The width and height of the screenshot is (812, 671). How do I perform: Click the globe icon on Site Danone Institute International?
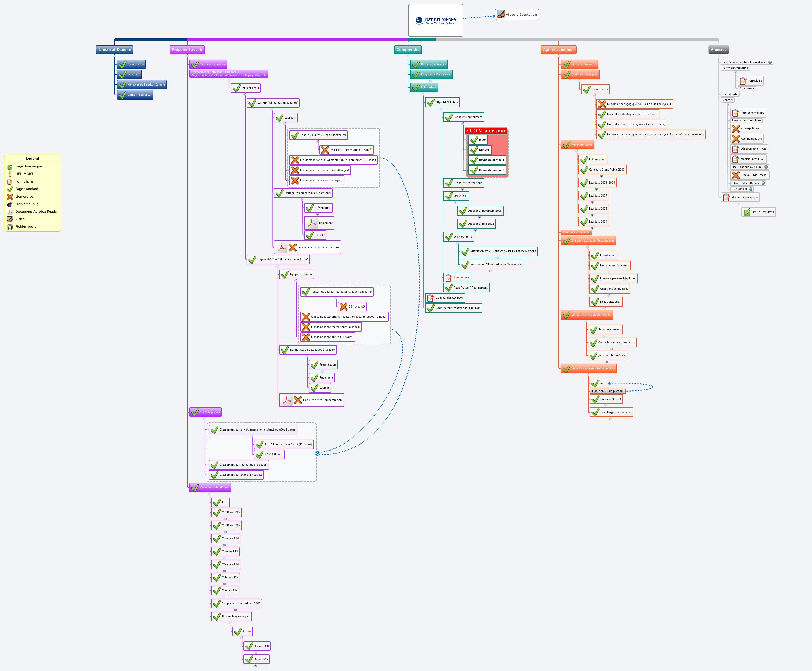[769, 62]
